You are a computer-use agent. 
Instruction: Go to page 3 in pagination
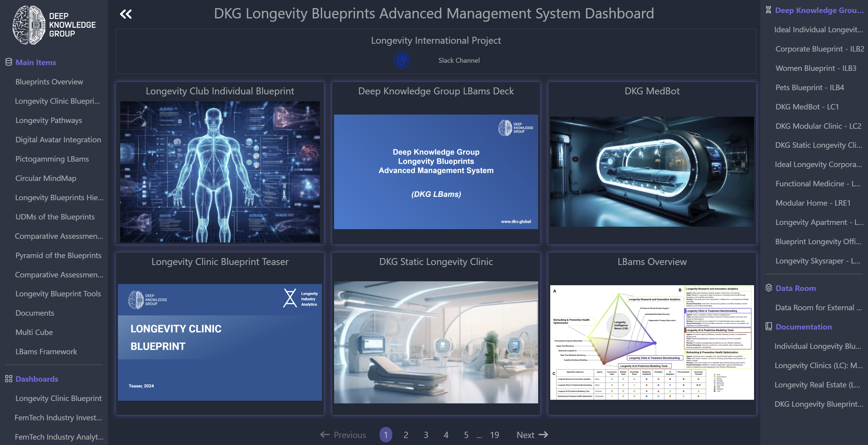coord(426,435)
